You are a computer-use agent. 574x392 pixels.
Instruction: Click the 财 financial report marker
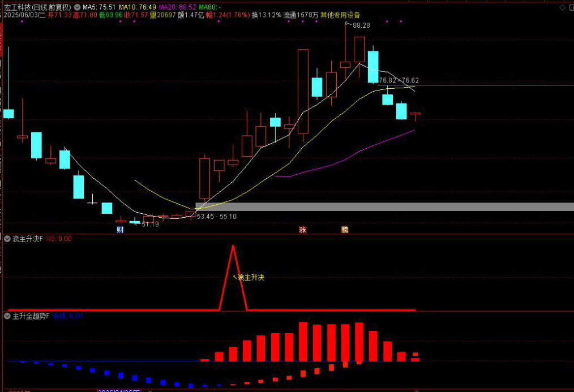(120, 230)
